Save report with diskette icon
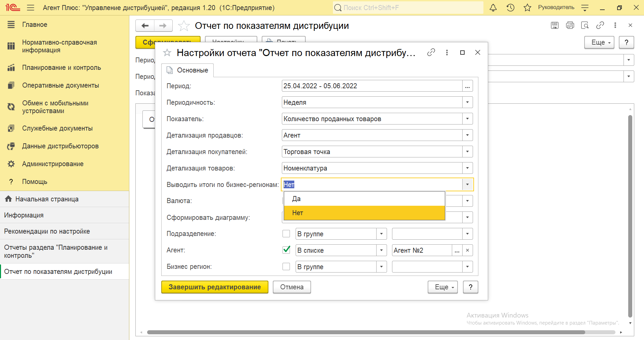 click(x=555, y=25)
